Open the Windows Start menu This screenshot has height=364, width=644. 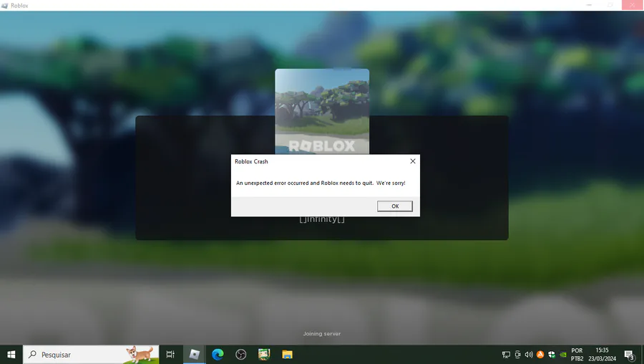tap(11, 355)
